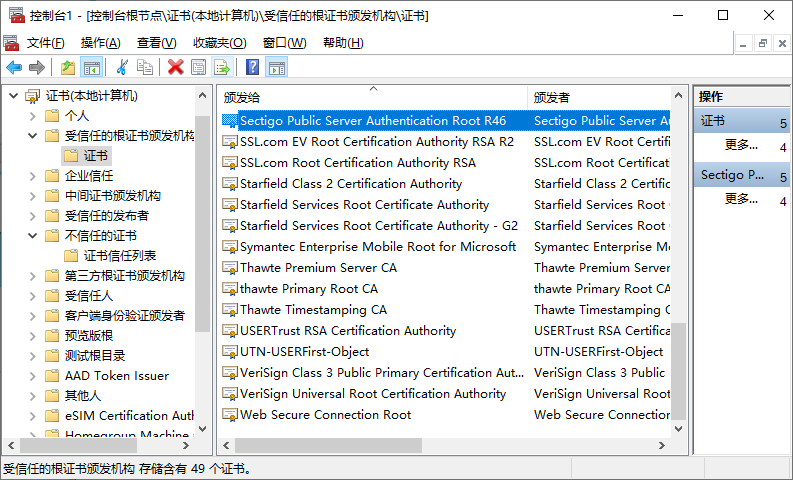
Task: Select the 证书信任列表 folder in the tree
Action: pyautogui.click(x=120, y=256)
